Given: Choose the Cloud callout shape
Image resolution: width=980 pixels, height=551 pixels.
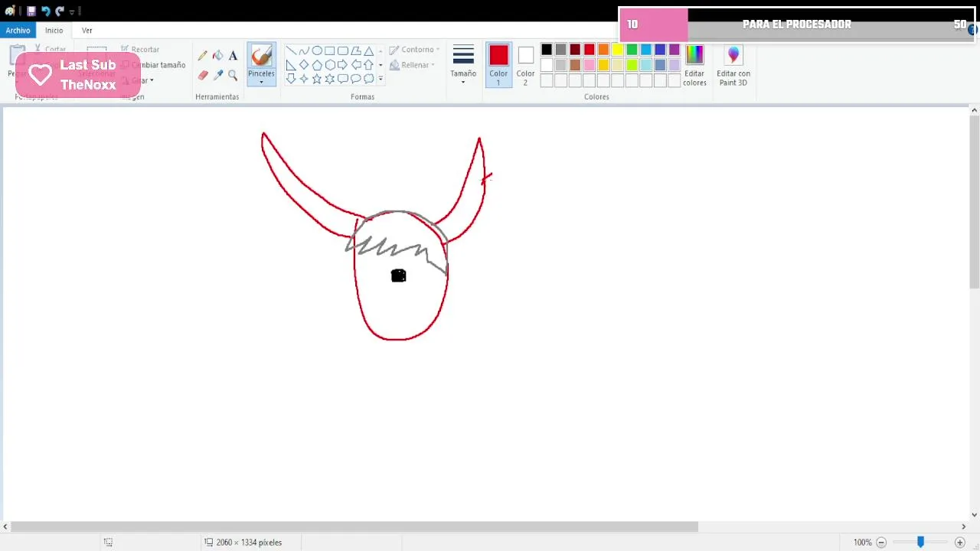Looking at the screenshot, I should [369, 79].
